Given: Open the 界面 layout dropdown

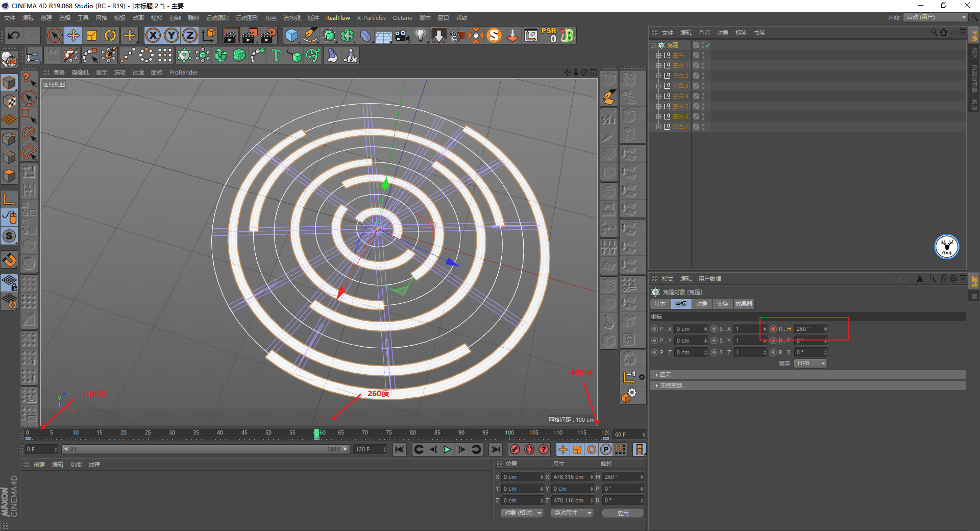Looking at the screenshot, I should pos(936,17).
